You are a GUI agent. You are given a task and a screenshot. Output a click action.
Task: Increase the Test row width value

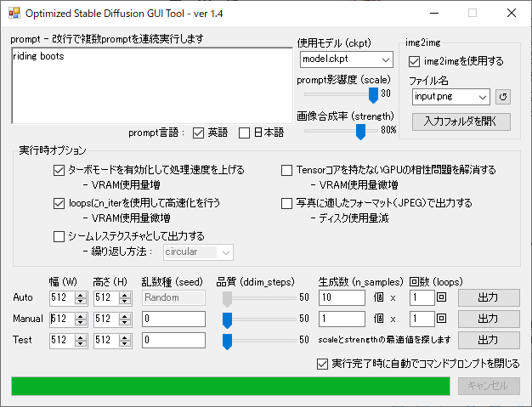pyautogui.click(x=81, y=337)
